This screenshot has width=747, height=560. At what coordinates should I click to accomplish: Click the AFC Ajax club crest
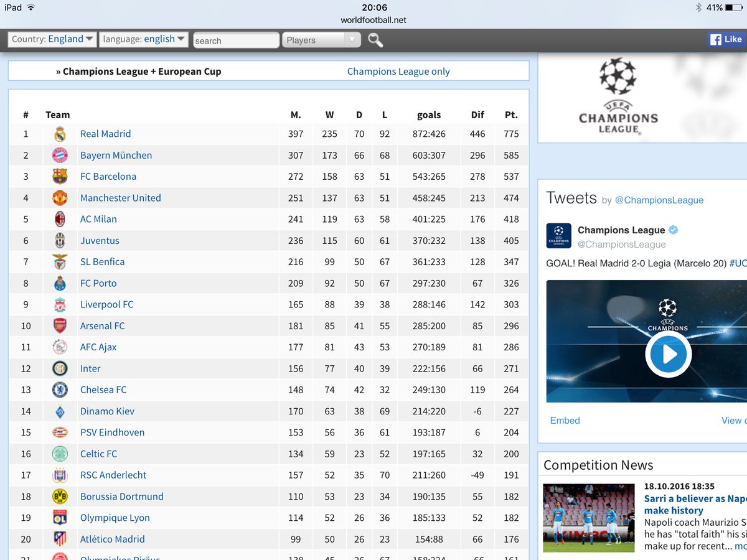[x=60, y=347]
